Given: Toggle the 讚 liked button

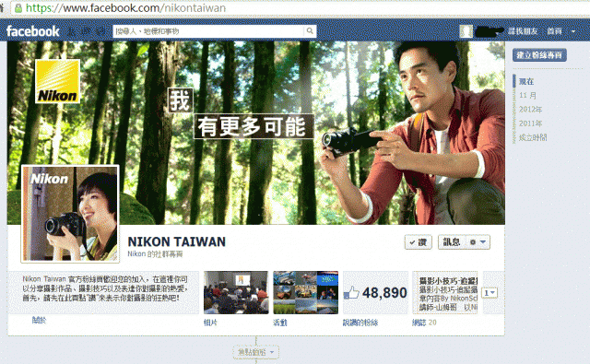Looking at the screenshot, I should pyautogui.click(x=418, y=242).
